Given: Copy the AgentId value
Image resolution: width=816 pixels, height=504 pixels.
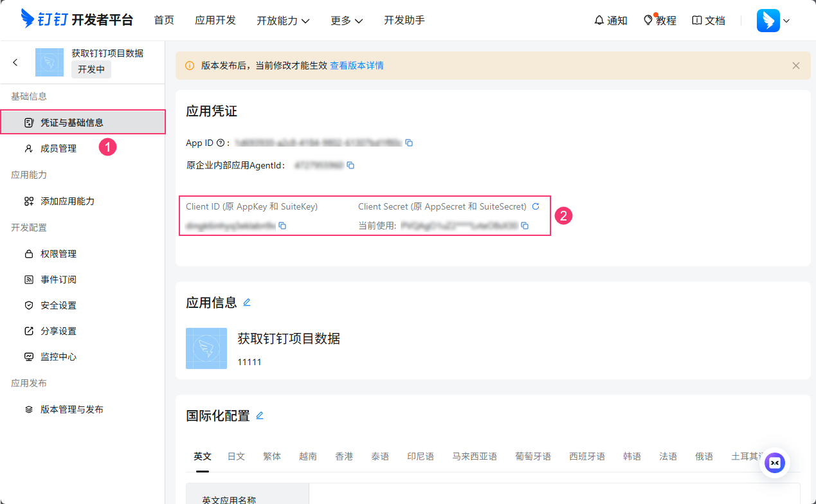Looking at the screenshot, I should pyautogui.click(x=350, y=165).
